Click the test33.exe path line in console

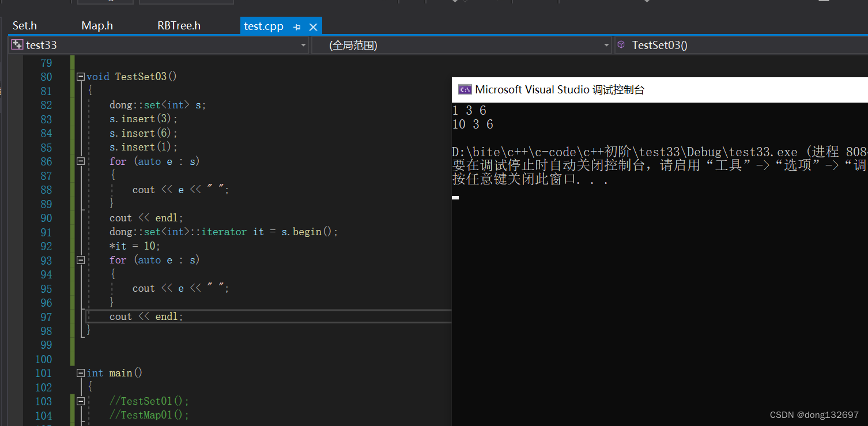[660, 152]
